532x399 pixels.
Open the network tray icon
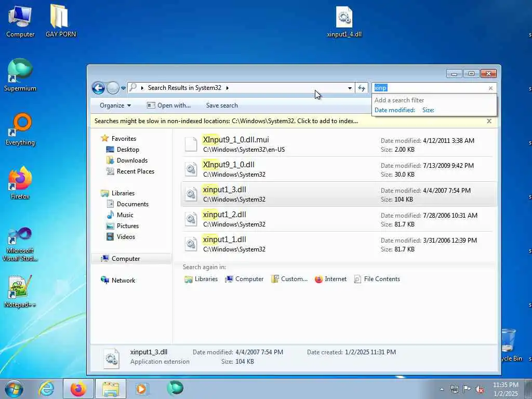pyautogui.click(x=454, y=390)
